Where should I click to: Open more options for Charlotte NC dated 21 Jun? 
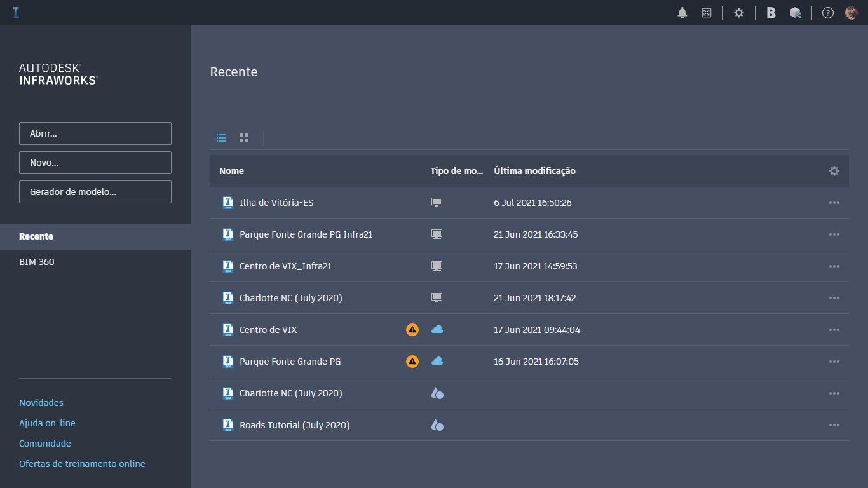(834, 298)
